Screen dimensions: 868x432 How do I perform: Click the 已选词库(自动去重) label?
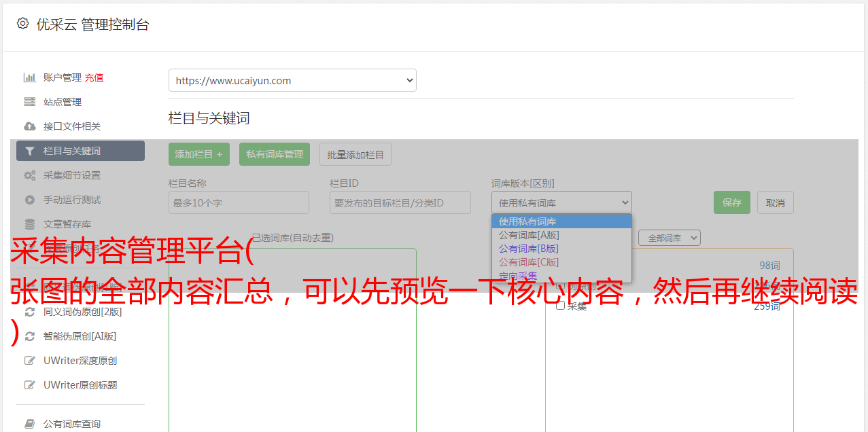click(x=292, y=237)
